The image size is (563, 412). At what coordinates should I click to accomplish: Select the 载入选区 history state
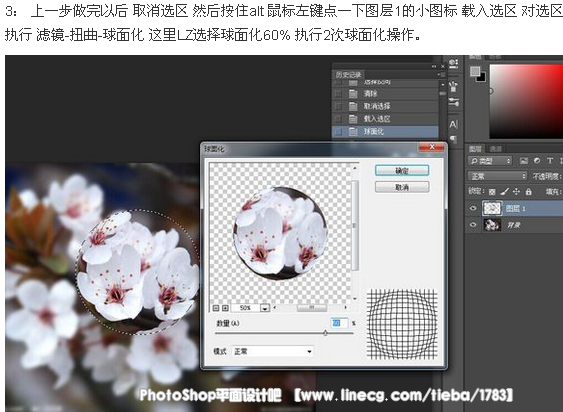pos(385,119)
